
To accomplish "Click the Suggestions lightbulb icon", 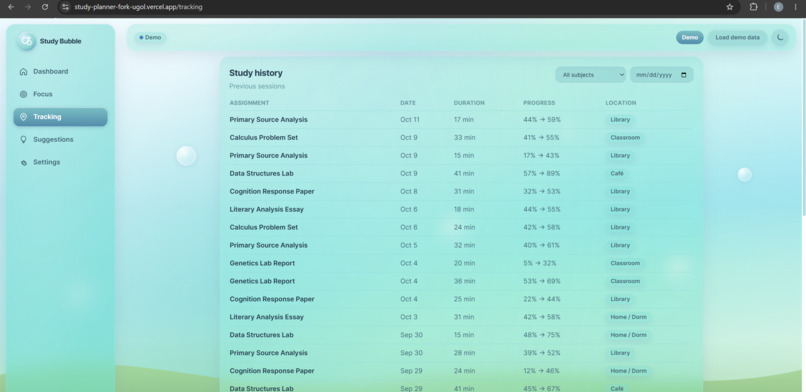I will tap(23, 139).
